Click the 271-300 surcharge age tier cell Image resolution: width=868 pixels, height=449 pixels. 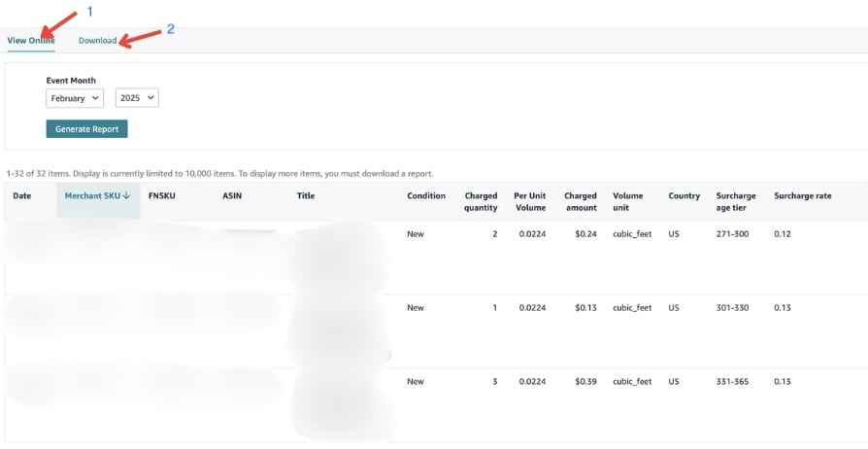point(732,234)
